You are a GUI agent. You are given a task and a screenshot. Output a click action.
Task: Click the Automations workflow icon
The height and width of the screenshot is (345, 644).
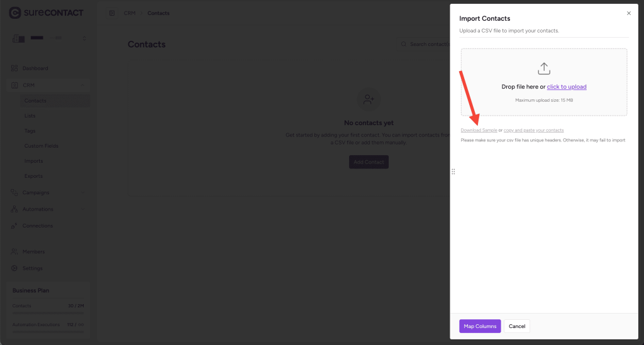[x=14, y=209]
